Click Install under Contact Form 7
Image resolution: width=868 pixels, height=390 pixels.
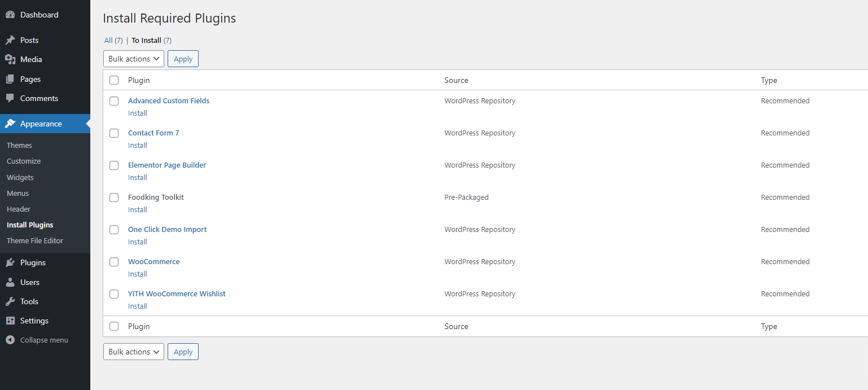(x=137, y=145)
